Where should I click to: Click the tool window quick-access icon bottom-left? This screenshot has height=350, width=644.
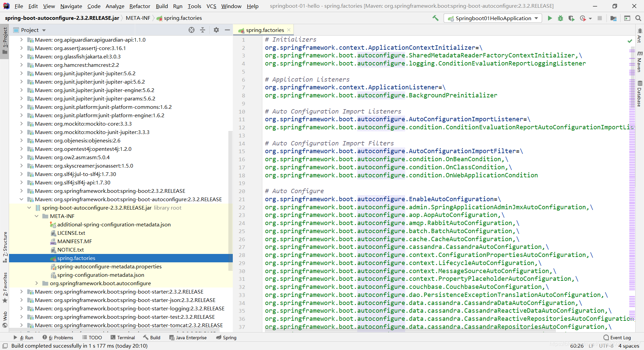coord(5,346)
